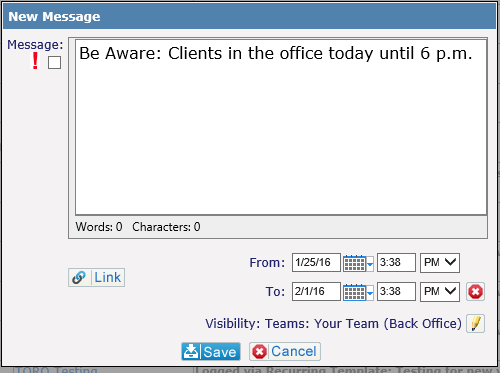Open the To AM/PM dropdown
The height and width of the screenshot is (373, 500).
(440, 292)
